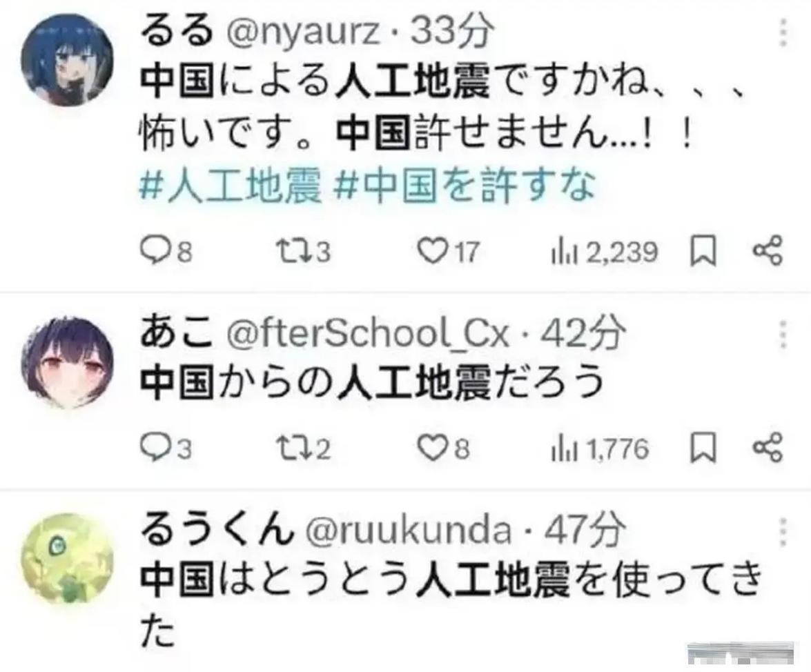Screen dimensions: 811x672
Task: Retweet the @fterSchool_Cx post
Action: (x=304, y=448)
